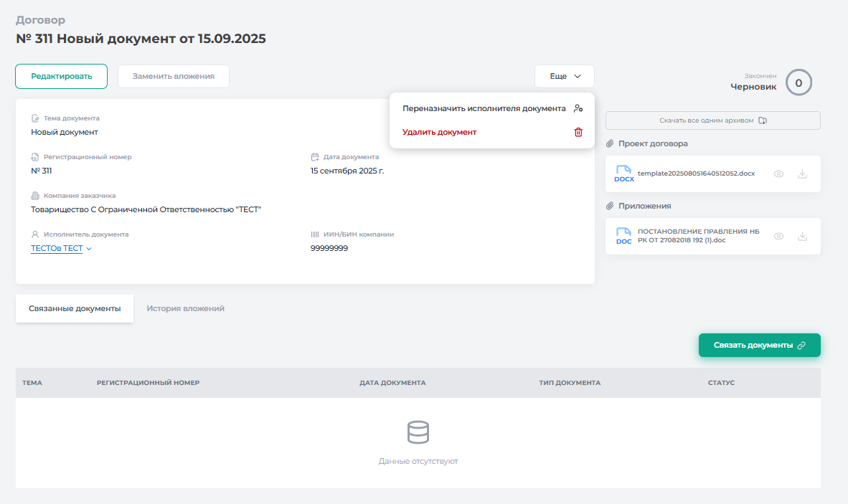The height and width of the screenshot is (504, 848).
Task: Click the Заменить вложения button
Action: click(173, 76)
